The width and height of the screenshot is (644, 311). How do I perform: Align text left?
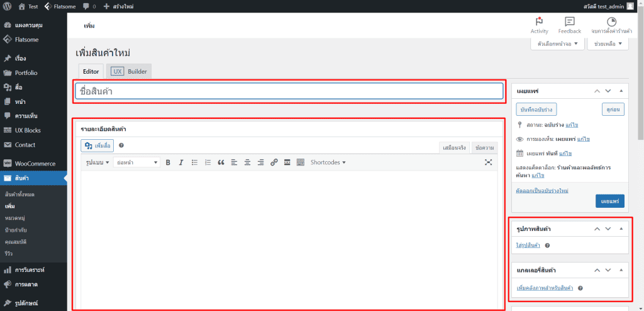coord(234,162)
